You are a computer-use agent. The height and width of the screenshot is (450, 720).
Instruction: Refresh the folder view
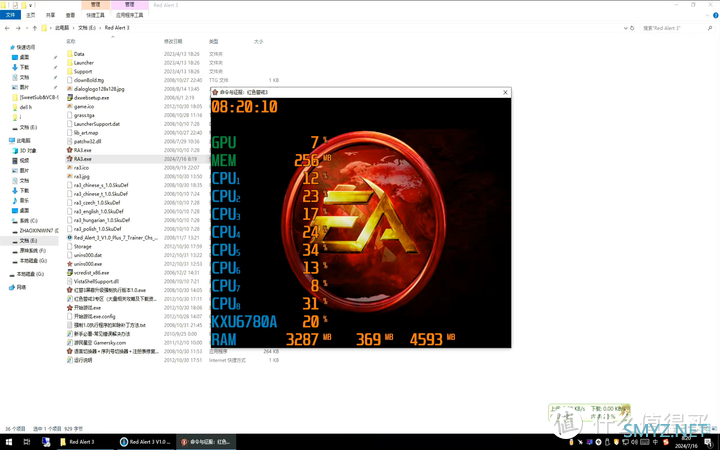tap(632, 28)
